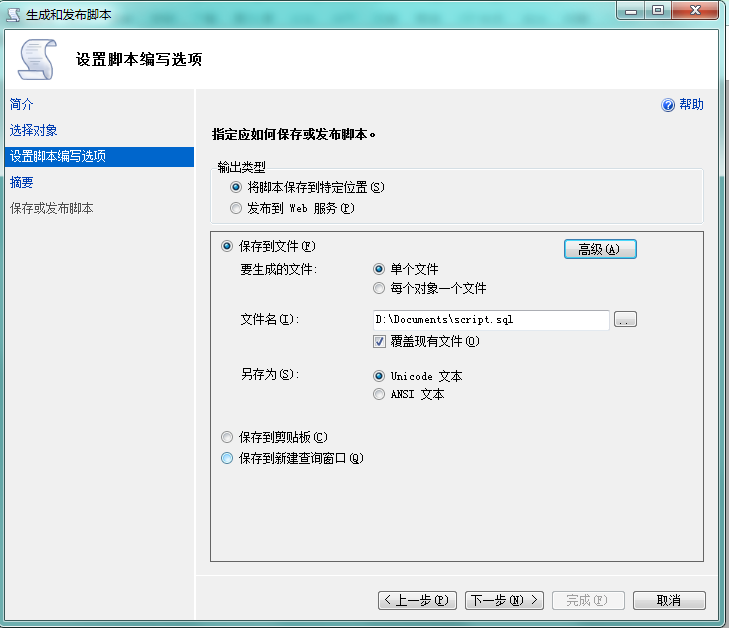Select ANSI 文本 encoding
The image size is (729, 628).
click(x=380, y=394)
